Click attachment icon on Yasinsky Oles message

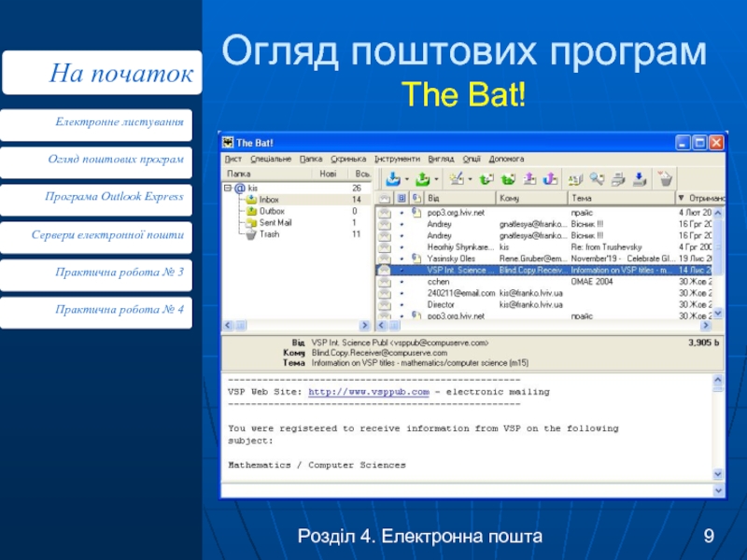point(416,259)
